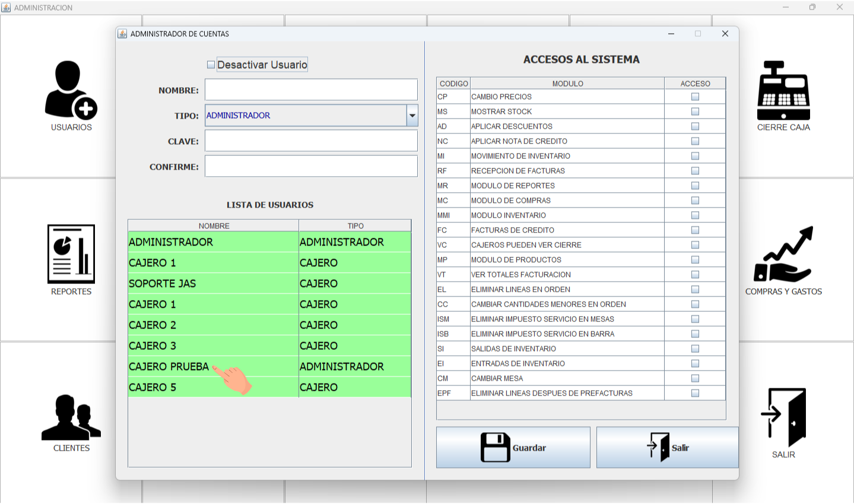This screenshot has width=854, height=504.
Task: Click the Salir door icon on main screen
Action: click(x=783, y=417)
